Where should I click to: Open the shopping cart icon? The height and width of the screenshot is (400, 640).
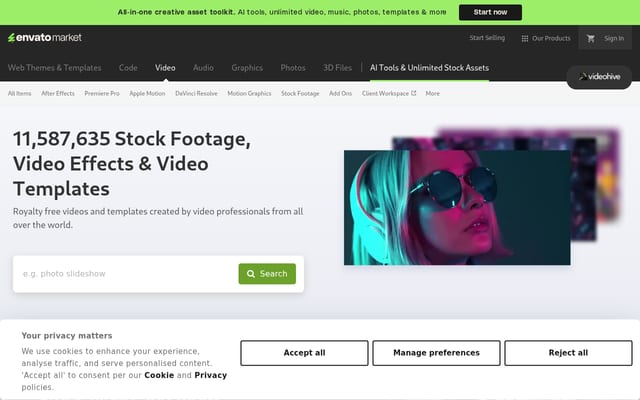590,38
